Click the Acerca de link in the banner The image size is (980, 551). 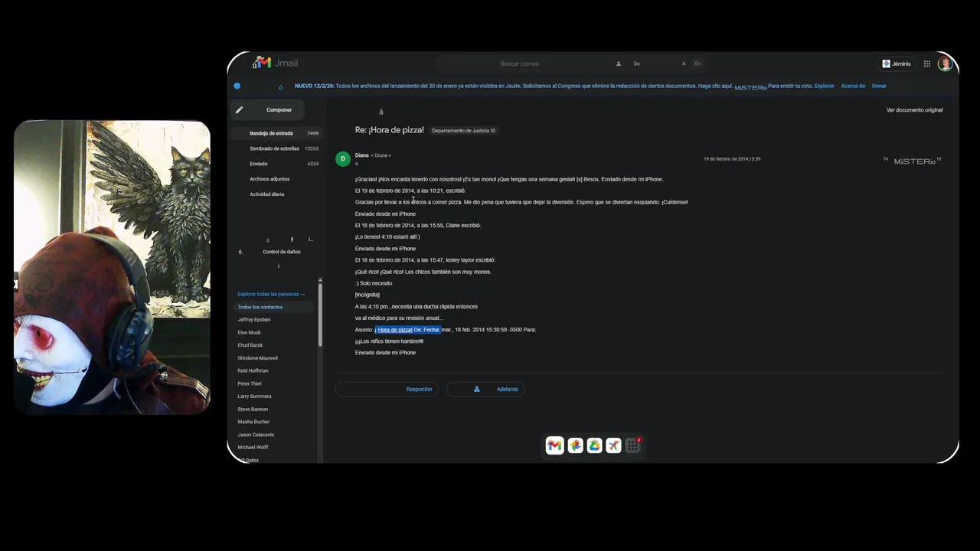coord(853,86)
